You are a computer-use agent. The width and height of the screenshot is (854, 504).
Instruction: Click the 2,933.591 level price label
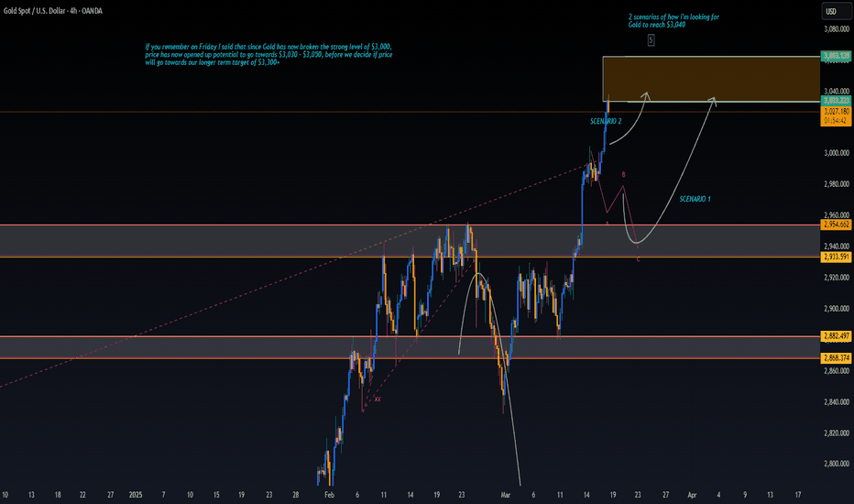tap(836, 257)
